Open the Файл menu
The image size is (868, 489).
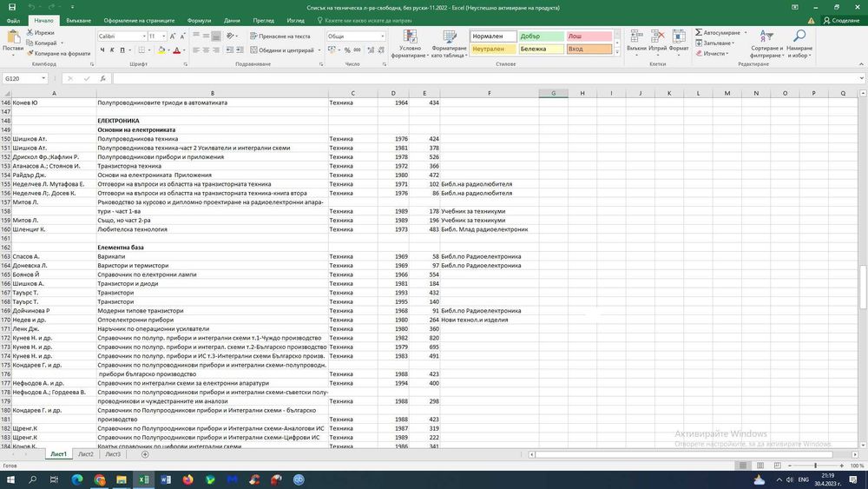point(13,21)
